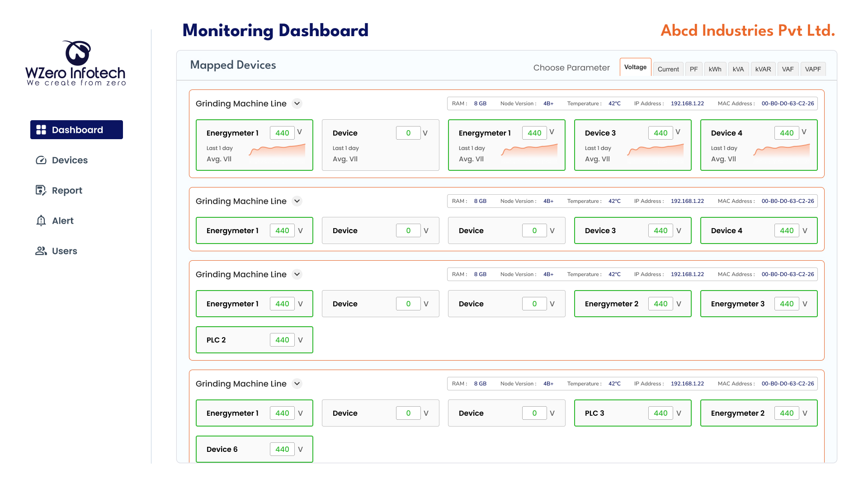Click "Avg. Vll" in Device 4 card
The width and height of the screenshot is (868, 488).
coord(723,159)
